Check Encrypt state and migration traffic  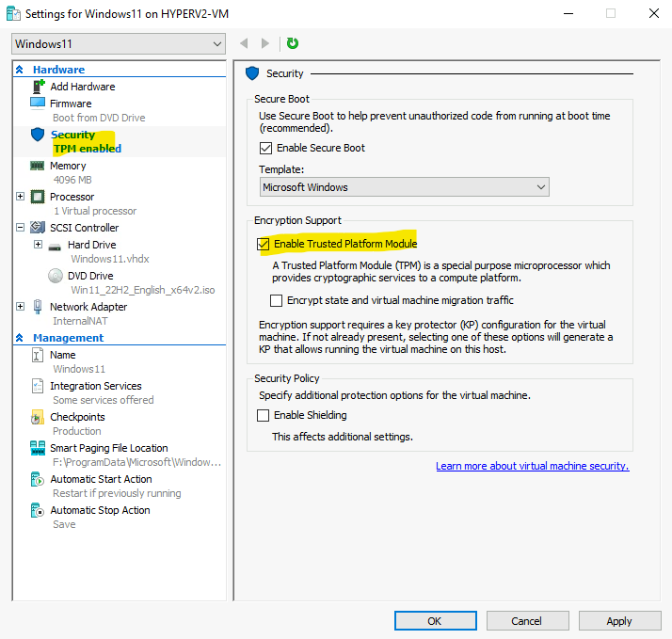point(276,300)
